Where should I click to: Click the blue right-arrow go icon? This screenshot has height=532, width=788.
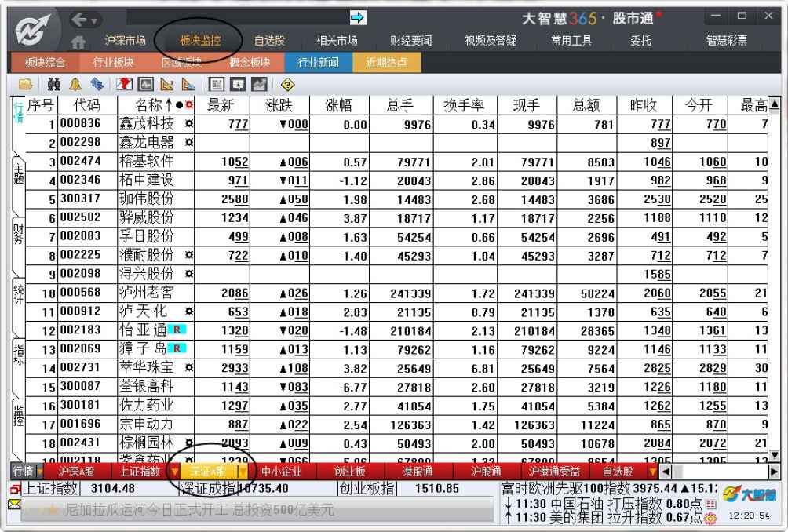[358, 18]
